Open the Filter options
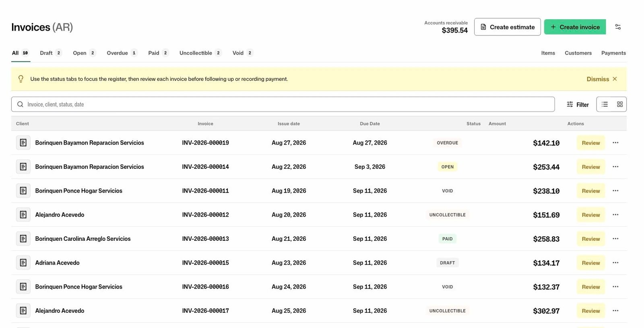Screen dimensions: 644x328 [x=578, y=105]
